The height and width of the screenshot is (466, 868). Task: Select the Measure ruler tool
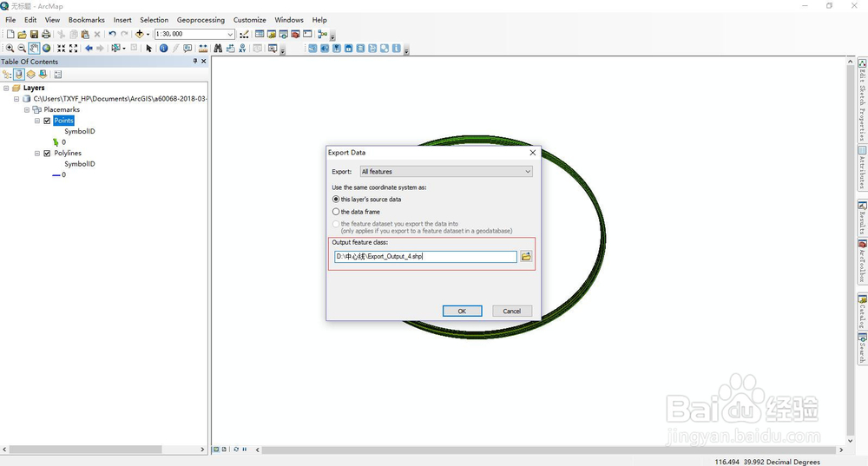point(203,49)
